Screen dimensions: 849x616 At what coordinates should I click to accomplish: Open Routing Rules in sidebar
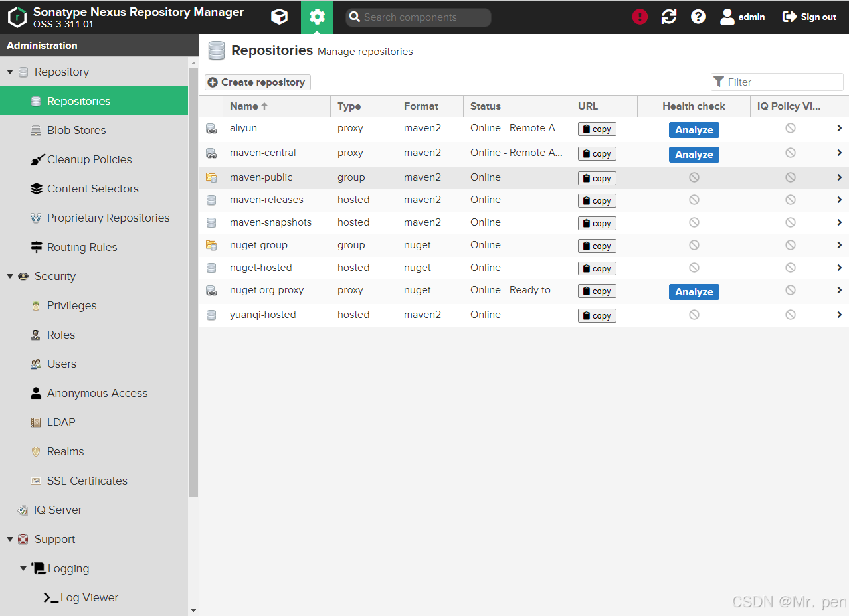(x=94, y=247)
